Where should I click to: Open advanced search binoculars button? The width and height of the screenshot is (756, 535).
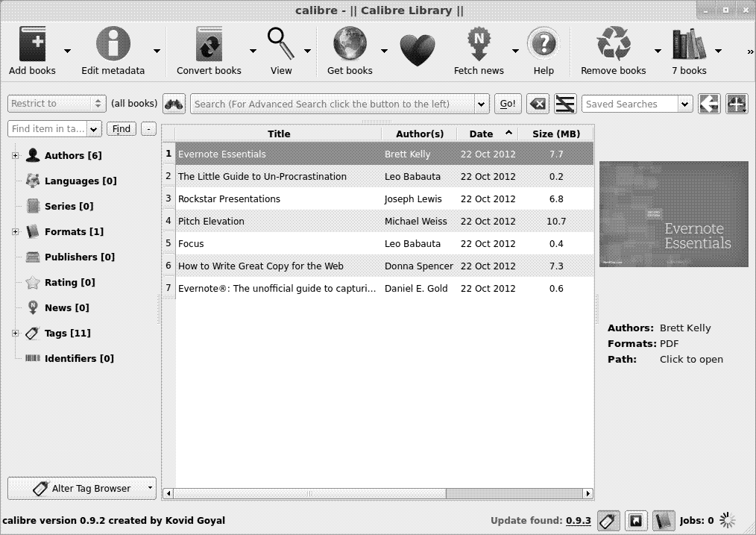174,104
